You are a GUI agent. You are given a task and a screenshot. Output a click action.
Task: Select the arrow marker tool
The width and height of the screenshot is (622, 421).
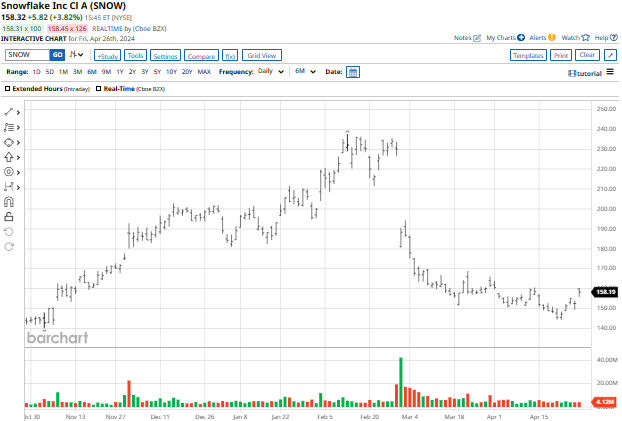pos(10,157)
